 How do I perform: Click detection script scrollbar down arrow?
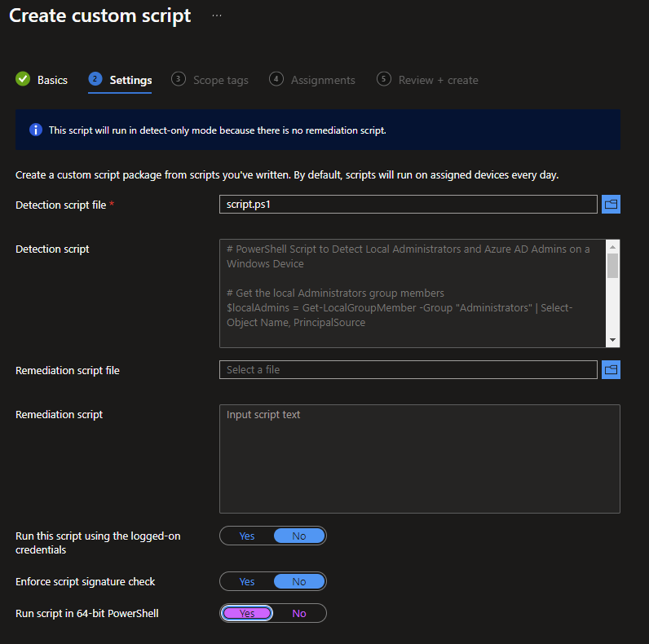point(612,340)
